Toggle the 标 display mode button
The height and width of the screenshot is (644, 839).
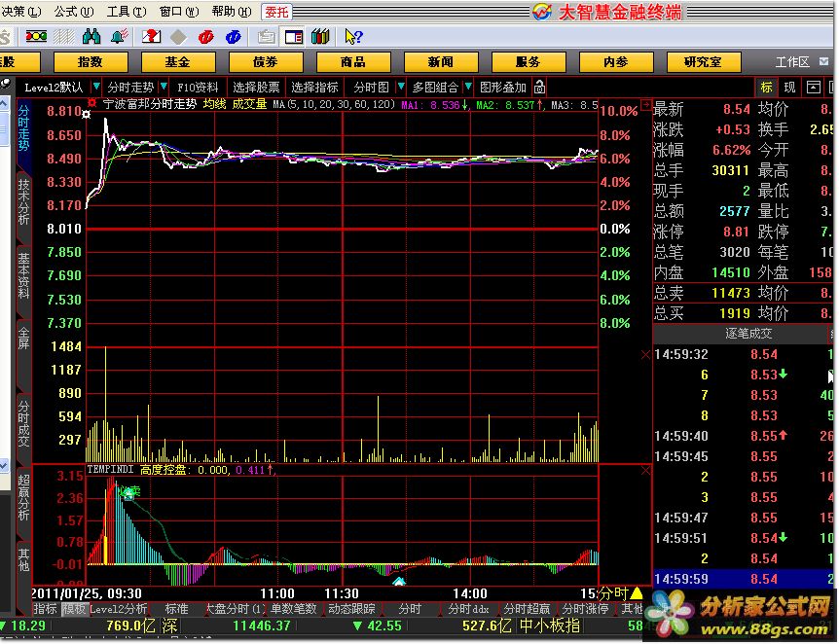(x=766, y=87)
